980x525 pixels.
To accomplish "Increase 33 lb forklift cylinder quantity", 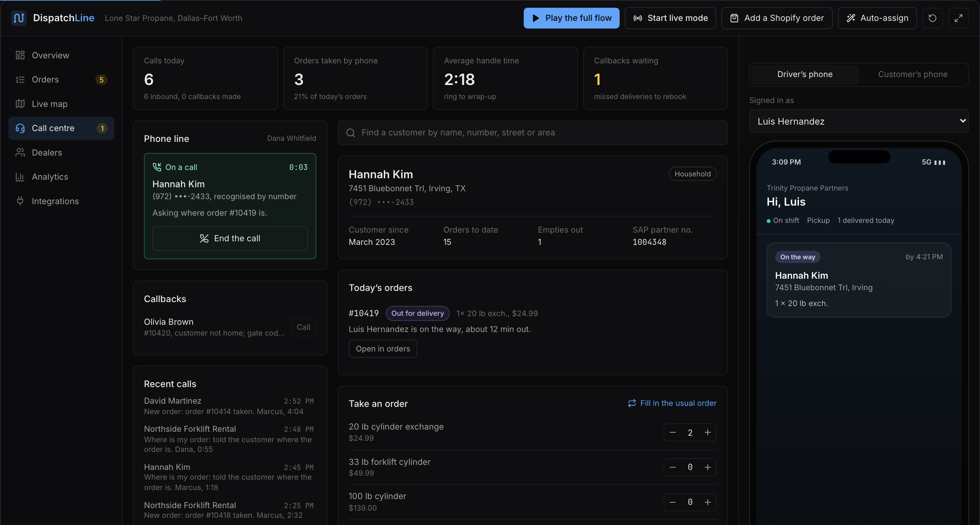I will [707, 467].
